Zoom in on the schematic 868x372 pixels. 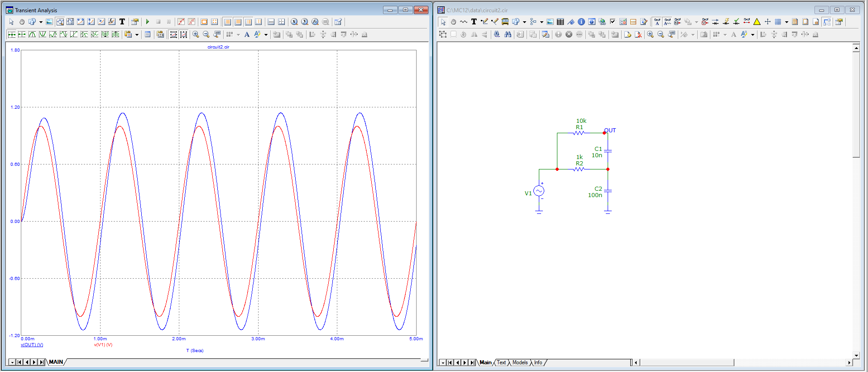click(650, 34)
